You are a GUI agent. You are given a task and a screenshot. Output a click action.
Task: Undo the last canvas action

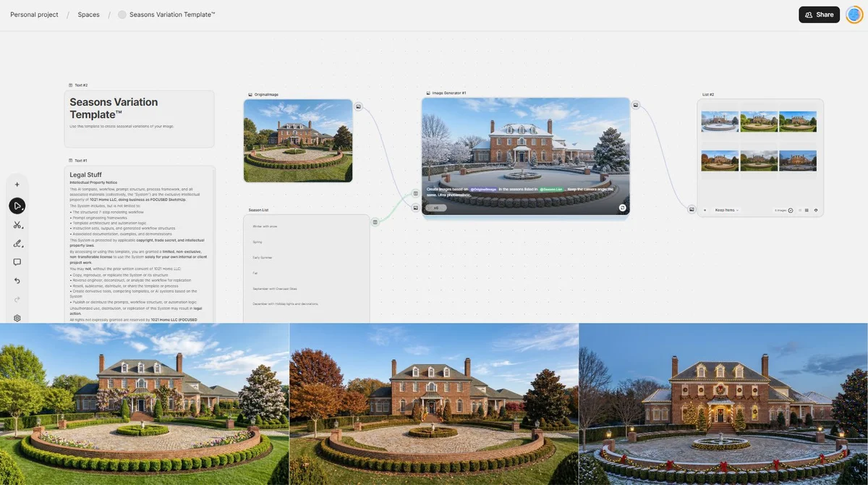pos(16,279)
